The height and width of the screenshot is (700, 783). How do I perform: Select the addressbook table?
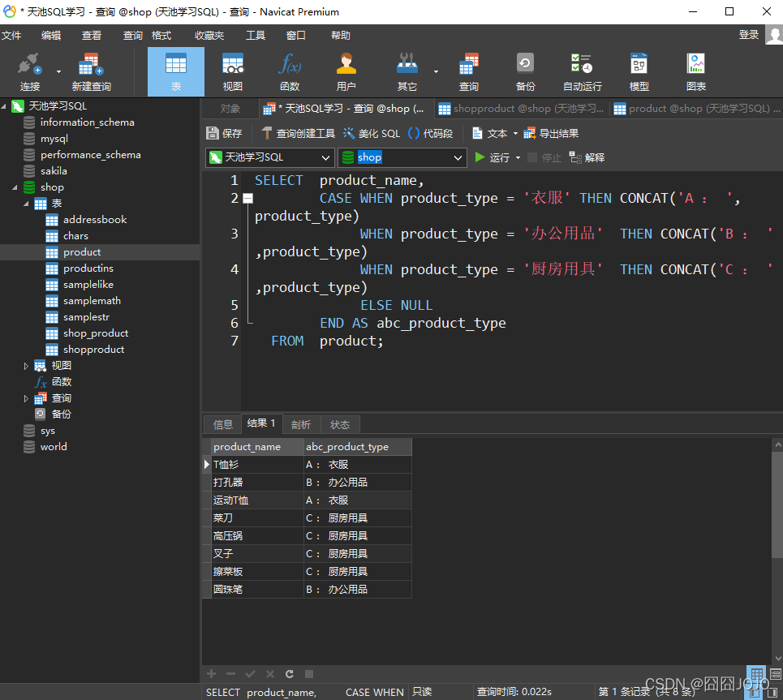point(95,220)
